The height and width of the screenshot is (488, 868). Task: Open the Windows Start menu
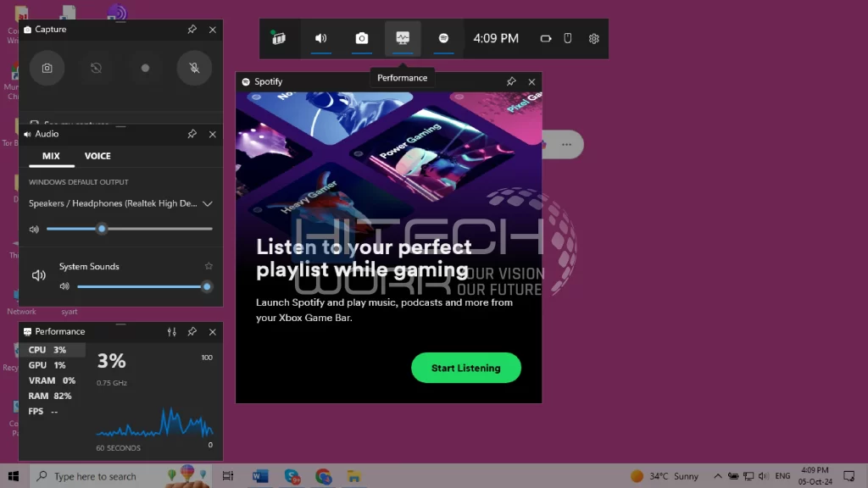pos(14,476)
